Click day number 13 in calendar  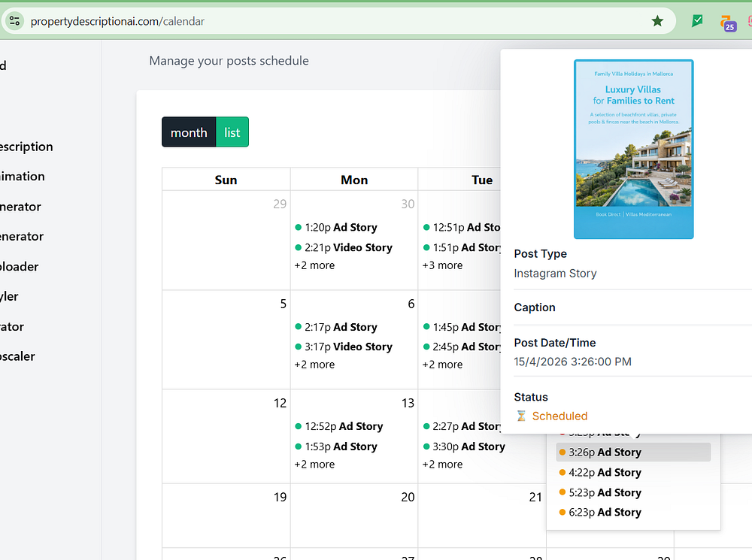[x=408, y=403]
